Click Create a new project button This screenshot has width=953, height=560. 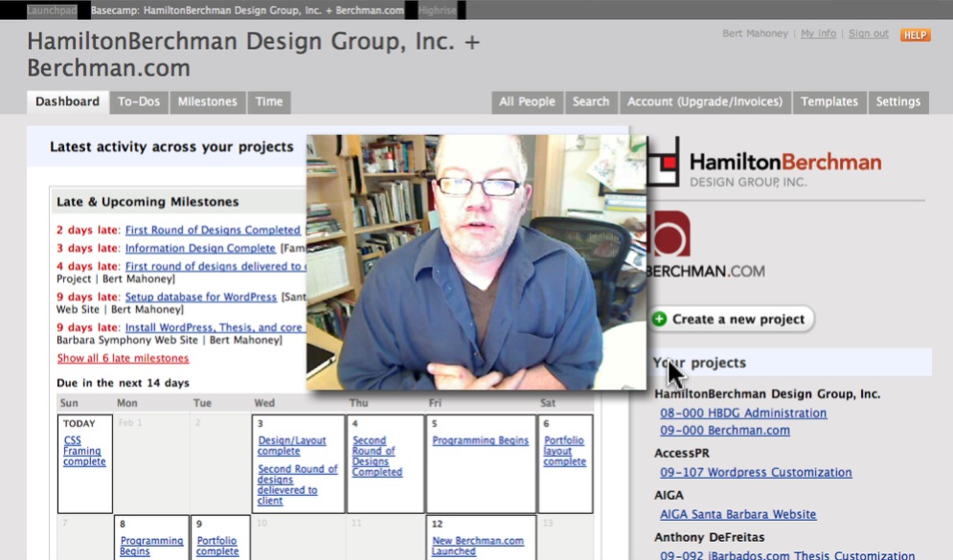tap(732, 319)
